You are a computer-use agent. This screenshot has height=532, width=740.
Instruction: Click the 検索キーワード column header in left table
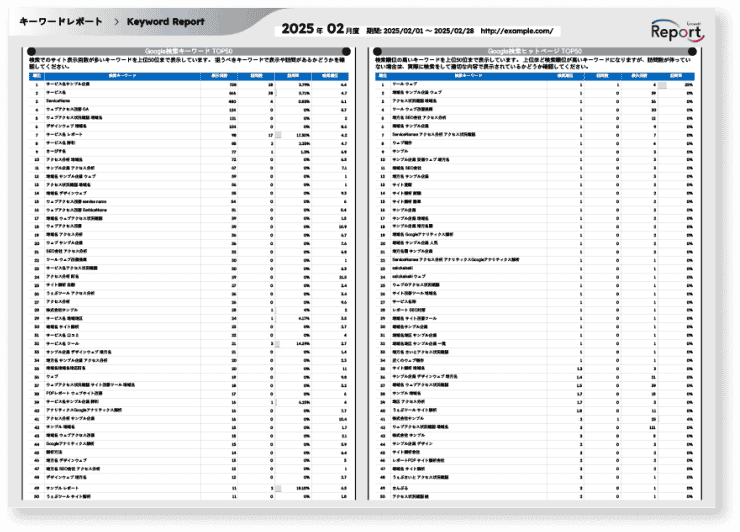(120, 75)
